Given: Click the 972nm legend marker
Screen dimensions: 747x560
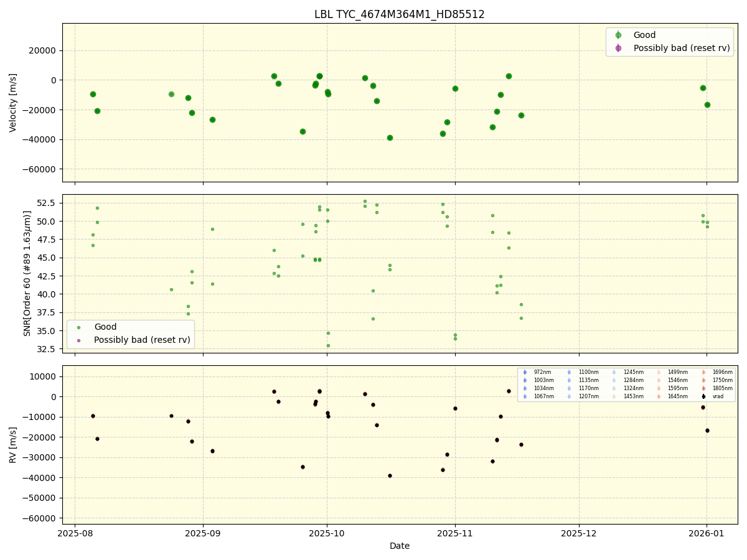Looking at the screenshot, I should click(525, 372).
